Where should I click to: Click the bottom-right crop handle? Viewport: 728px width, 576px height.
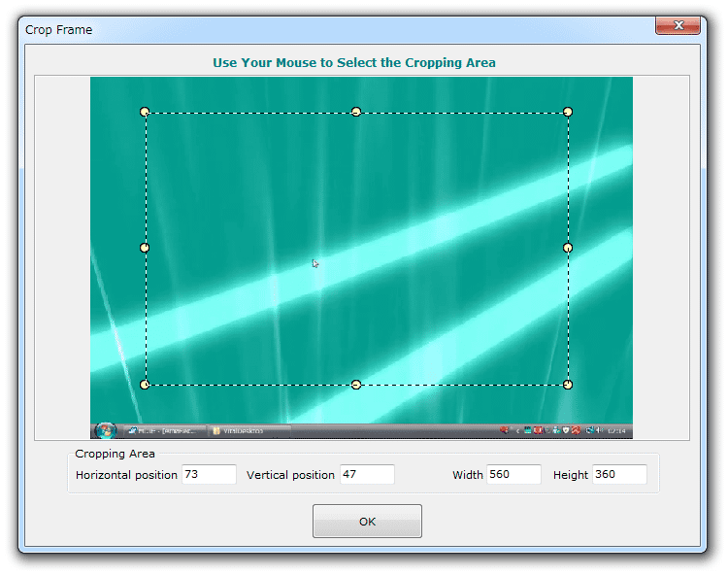pyautogui.click(x=568, y=385)
